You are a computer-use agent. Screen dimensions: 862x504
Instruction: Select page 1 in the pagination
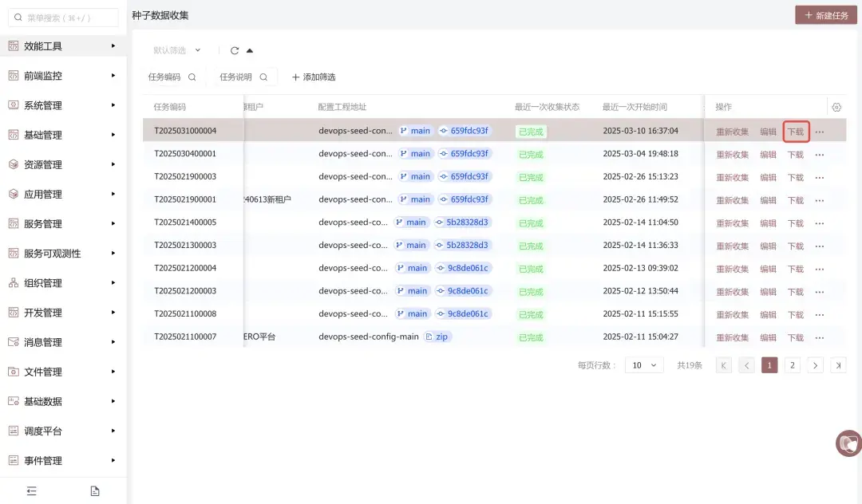(x=769, y=365)
